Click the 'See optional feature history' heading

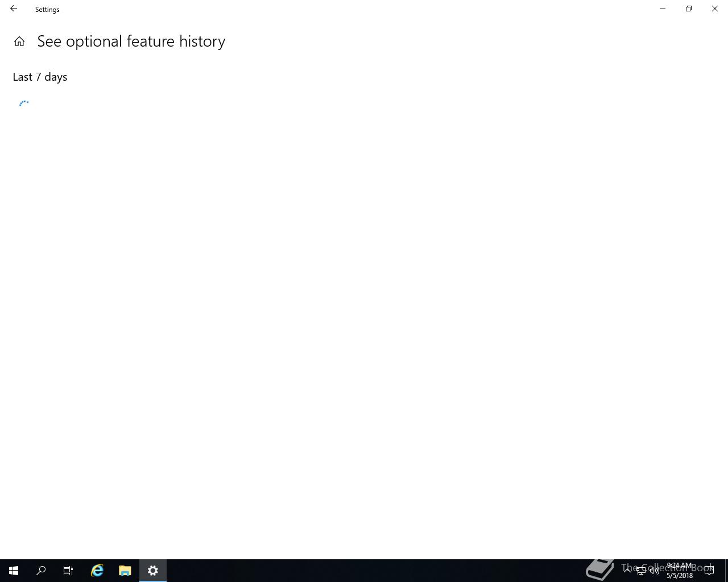click(131, 41)
